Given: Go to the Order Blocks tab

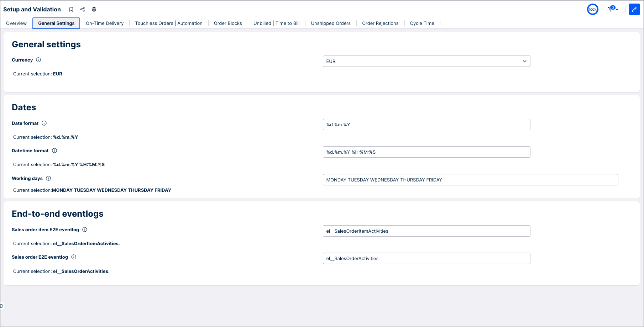Looking at the screenshot, I should (x=228, y=23).
